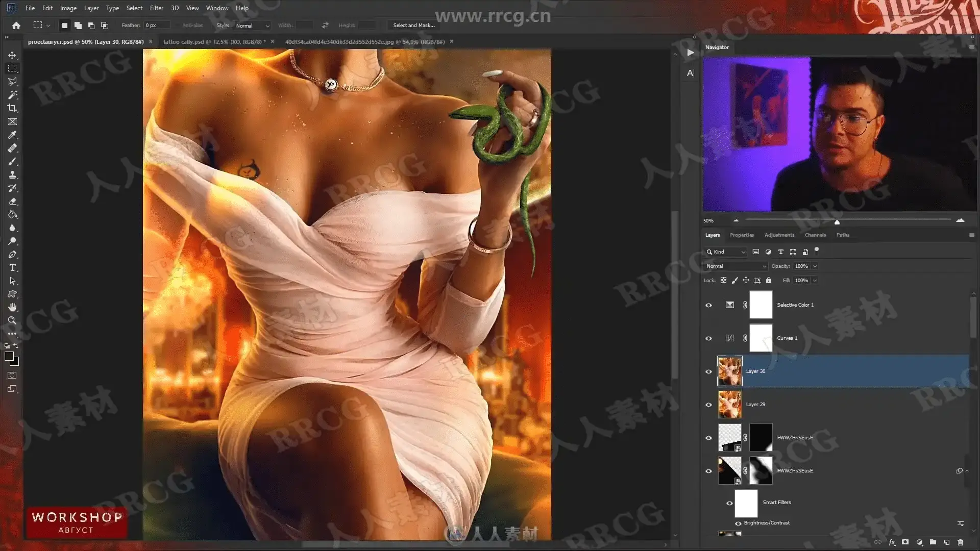Screen dimensions: 980x551
Task: Click the Feather input field
Action: pos(156,26)
